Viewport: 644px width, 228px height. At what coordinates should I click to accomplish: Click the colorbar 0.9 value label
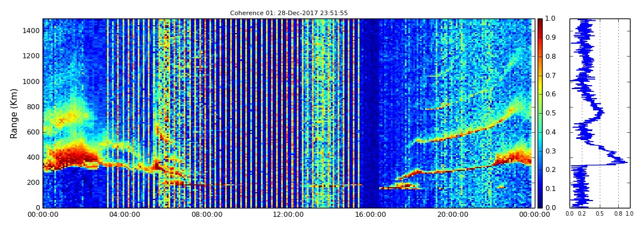[549, 38]
